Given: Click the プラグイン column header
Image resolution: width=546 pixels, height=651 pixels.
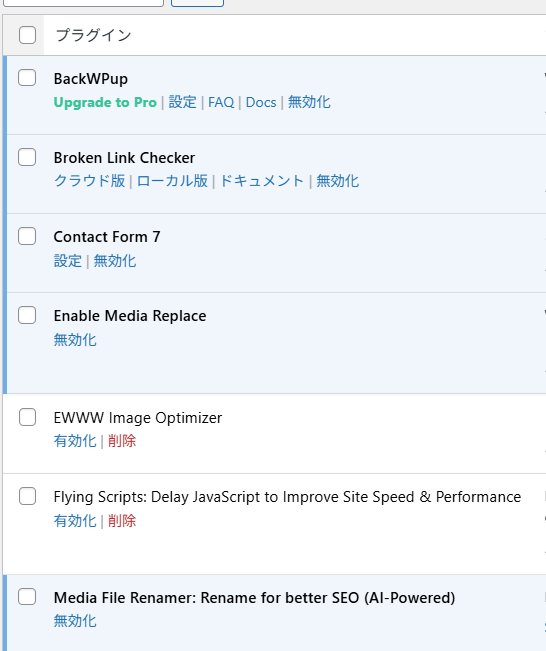Looking at the screenshot, I should 93,35.
